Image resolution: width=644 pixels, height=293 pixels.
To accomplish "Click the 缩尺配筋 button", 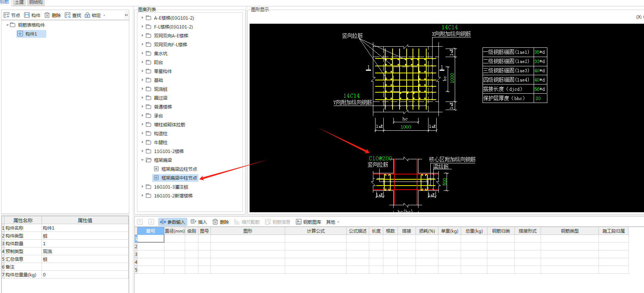I will coord(247,222).
